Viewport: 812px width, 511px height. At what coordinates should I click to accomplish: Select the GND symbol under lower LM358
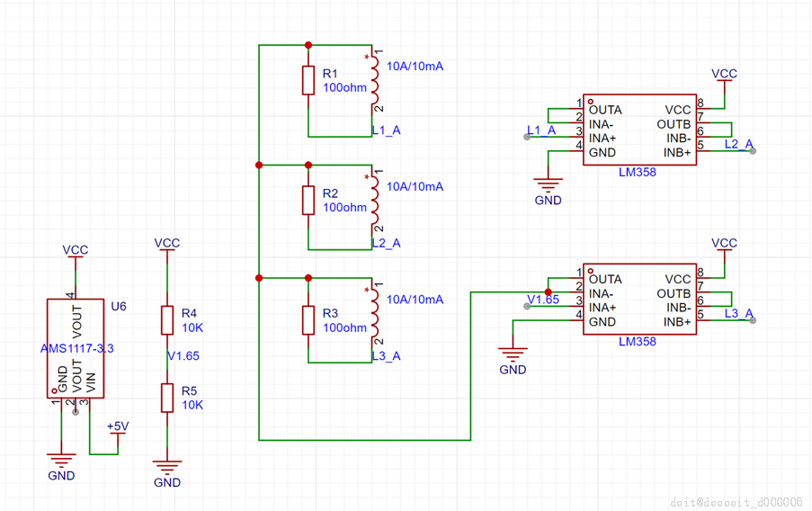[x=513, y=361]
